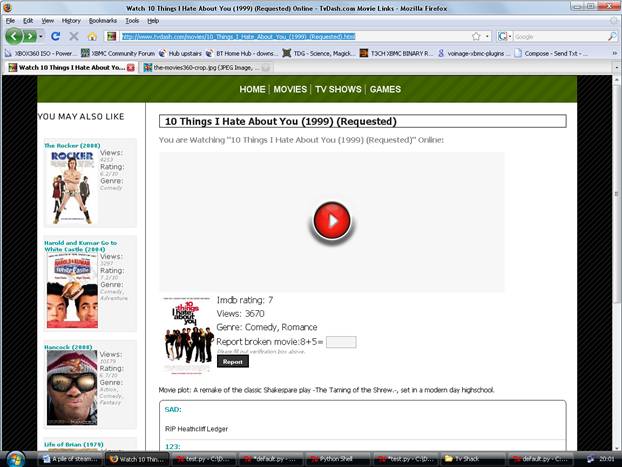Viewport: 622px width, 467px height.
Task: Click TV SHOWS in the site navigation
Action: click(x=338, y=89)
